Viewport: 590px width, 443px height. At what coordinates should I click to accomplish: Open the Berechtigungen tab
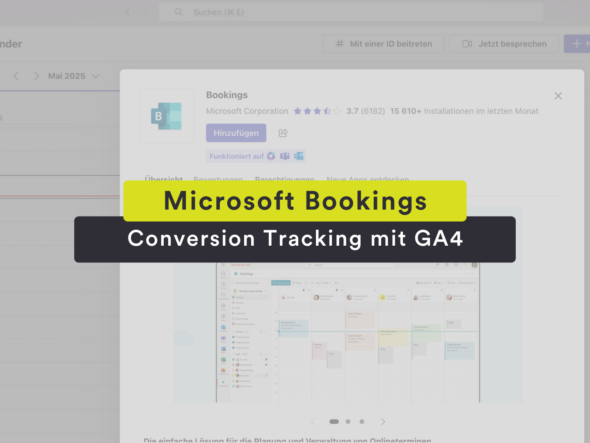[x=284, y=178]
